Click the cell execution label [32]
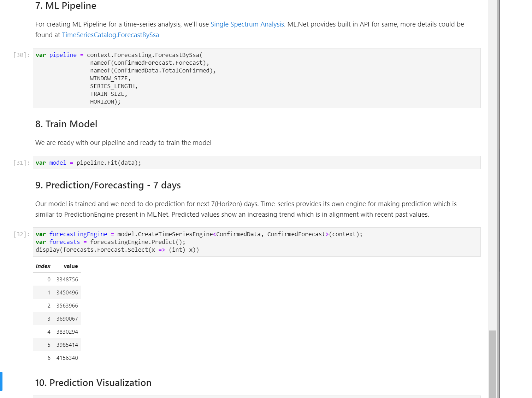Screen dimensions: 532x398 [20, 234]
